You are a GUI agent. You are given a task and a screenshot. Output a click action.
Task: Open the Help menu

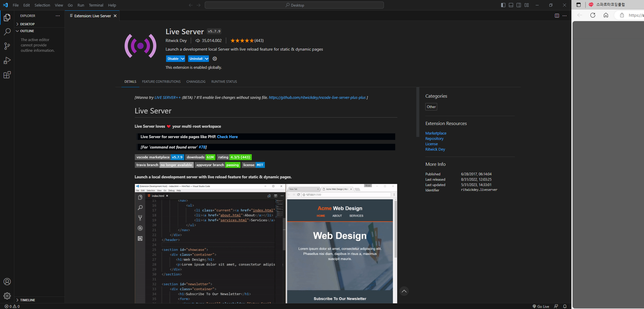(x=112, y=5)
